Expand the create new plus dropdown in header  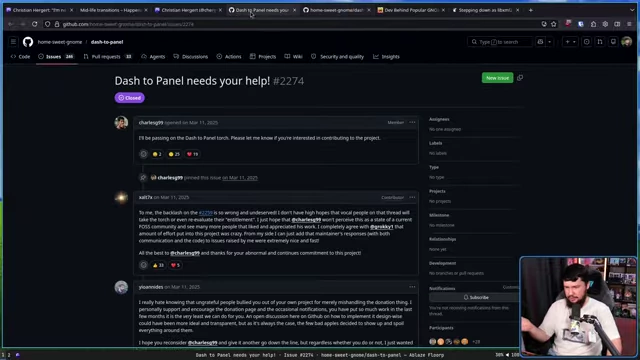click(x=570, y=42)
